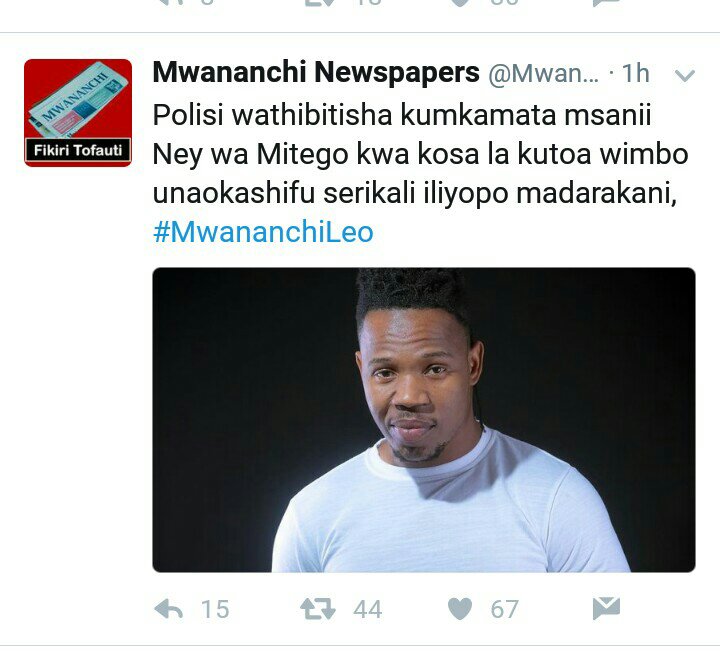
Task: Expand the tweet options chevron beside 1h
Action: click(x=685, y=75)
